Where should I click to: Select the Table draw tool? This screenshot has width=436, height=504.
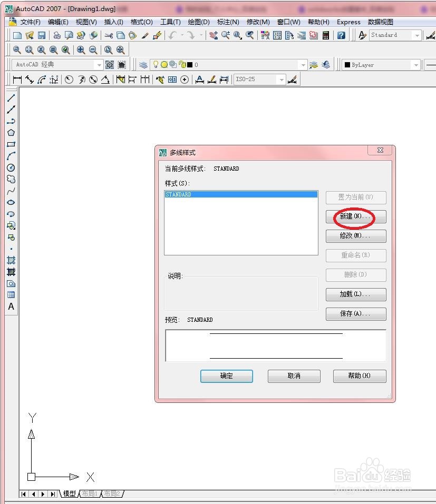(x=11, y=295)
